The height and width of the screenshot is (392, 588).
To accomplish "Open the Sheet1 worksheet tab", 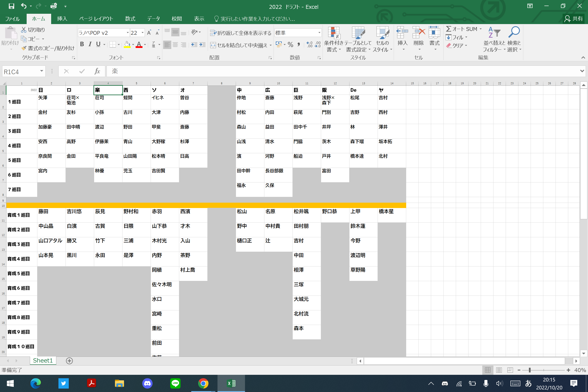I will [x=43, y=360].
